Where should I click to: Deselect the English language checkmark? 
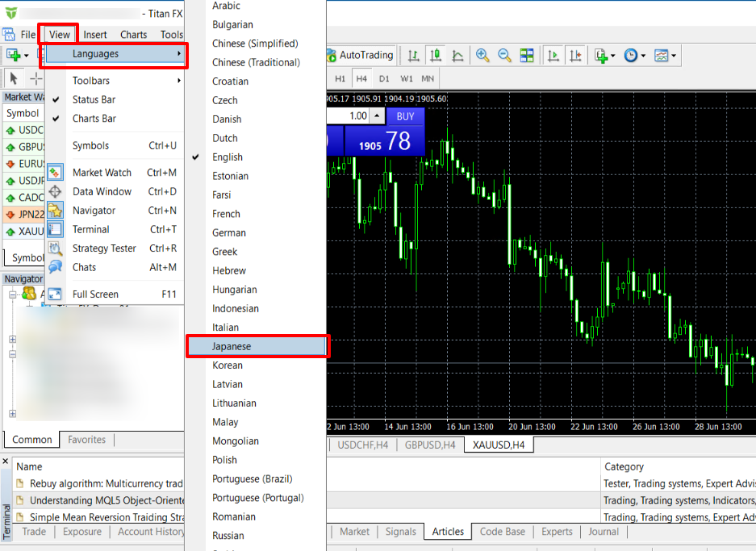click(x=194, y=157)
